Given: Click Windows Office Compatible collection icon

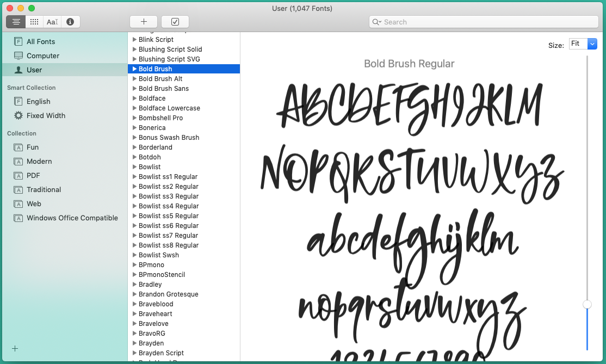Looking at the screenshot, I should 18,218.
